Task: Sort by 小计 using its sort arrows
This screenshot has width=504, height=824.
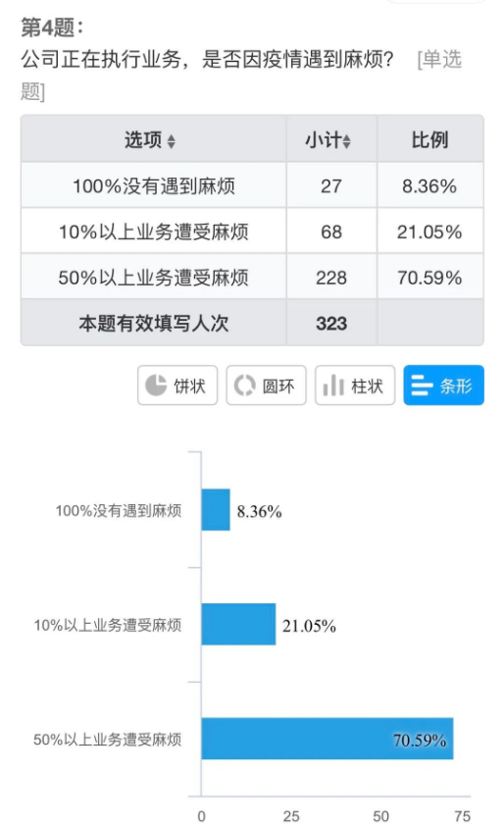Action: click(x=346, y=141)
